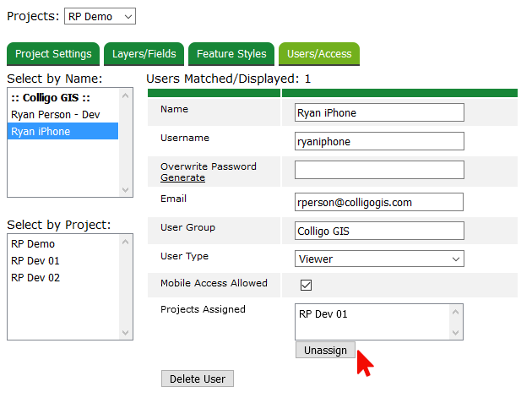The width and height of the screenshot is (532, 414).
Task: Edit the Email address field
Action: click(379, 202)
